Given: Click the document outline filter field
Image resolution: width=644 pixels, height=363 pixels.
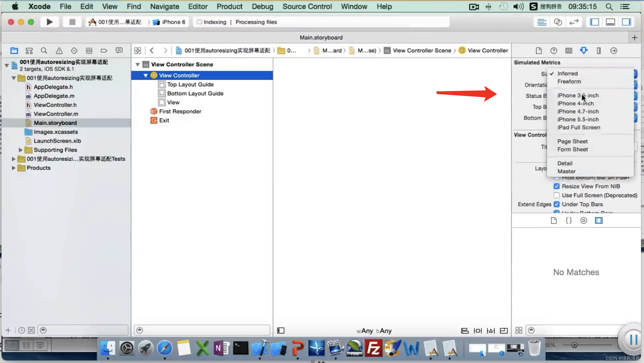Looking at the screenshot, I should tap(202, 330).
